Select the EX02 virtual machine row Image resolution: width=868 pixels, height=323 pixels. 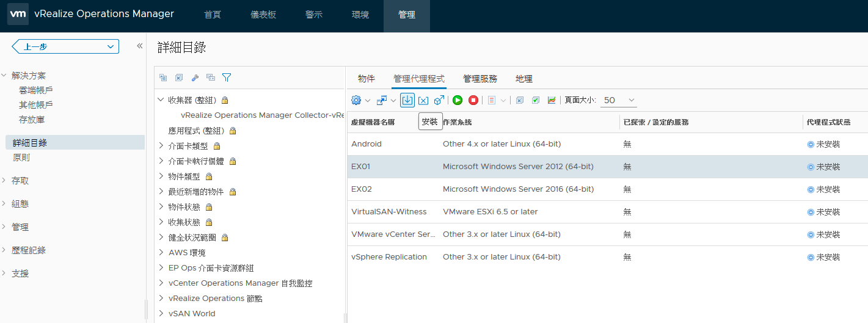[607, 189]
